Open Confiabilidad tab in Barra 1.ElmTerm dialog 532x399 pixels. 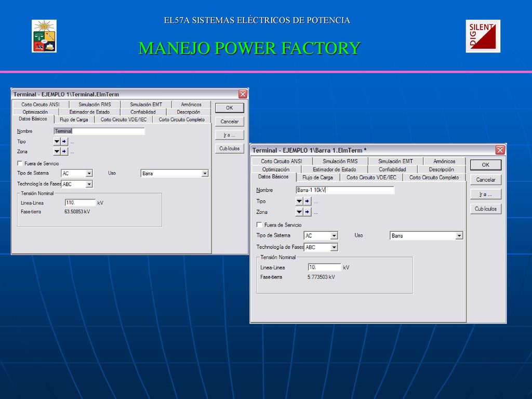(x=392, y=169)
